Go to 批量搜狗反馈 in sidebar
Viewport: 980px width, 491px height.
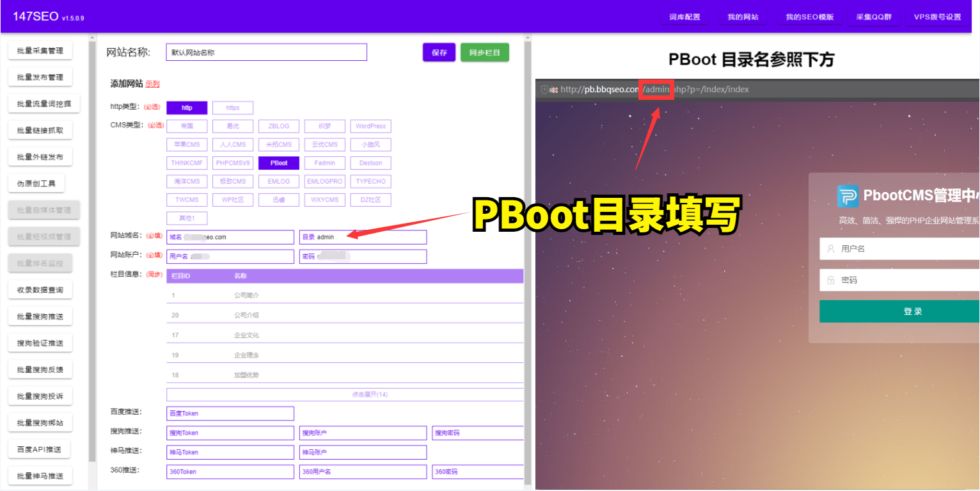pos(40,369)
